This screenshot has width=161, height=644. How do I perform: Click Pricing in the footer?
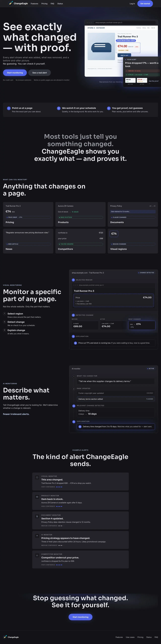(x=140, y=637)
